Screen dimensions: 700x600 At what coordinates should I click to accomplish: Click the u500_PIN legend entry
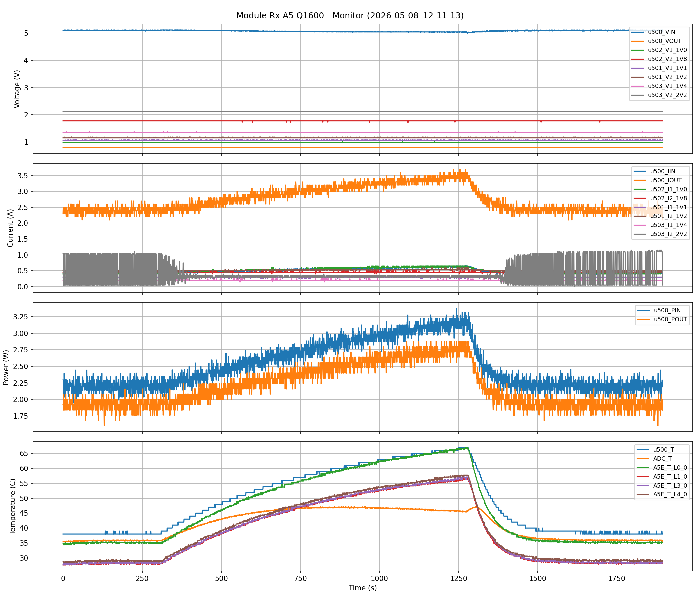tap(659, 310)
